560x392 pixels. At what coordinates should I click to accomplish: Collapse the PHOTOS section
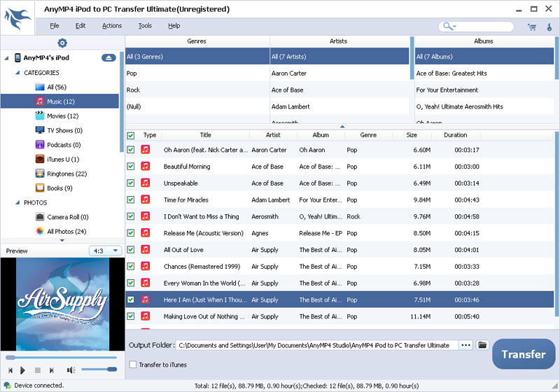17,202
